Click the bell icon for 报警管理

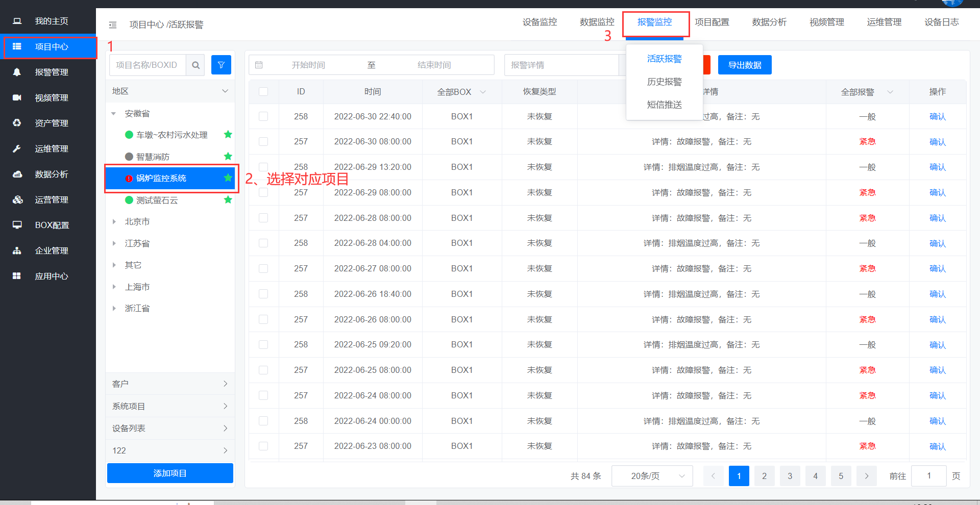click(17, 72)
